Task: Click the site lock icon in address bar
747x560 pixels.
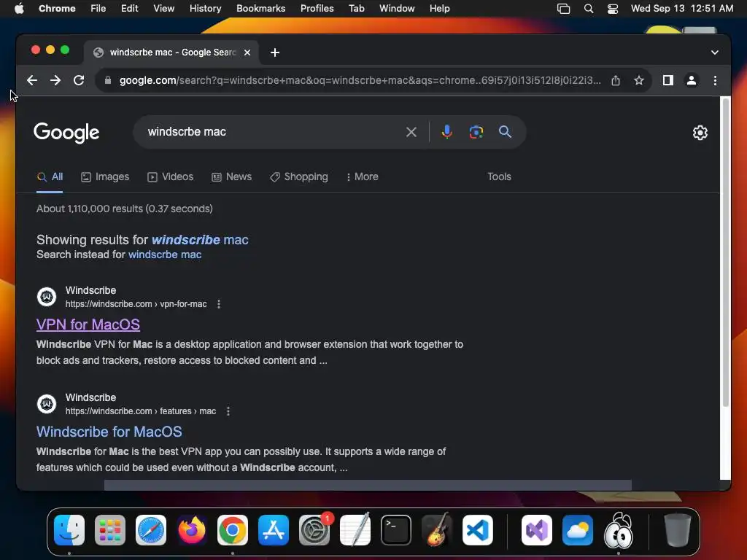Action: pyautogui.click(x=108, y=80)
